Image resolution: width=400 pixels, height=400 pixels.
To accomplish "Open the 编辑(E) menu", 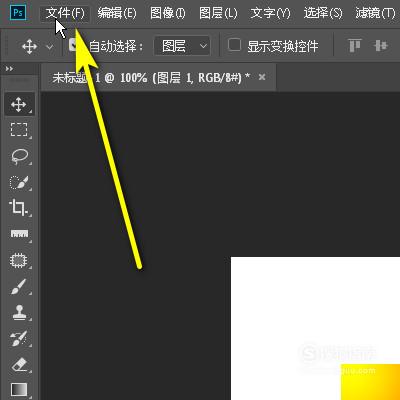I will coord(117,14).
